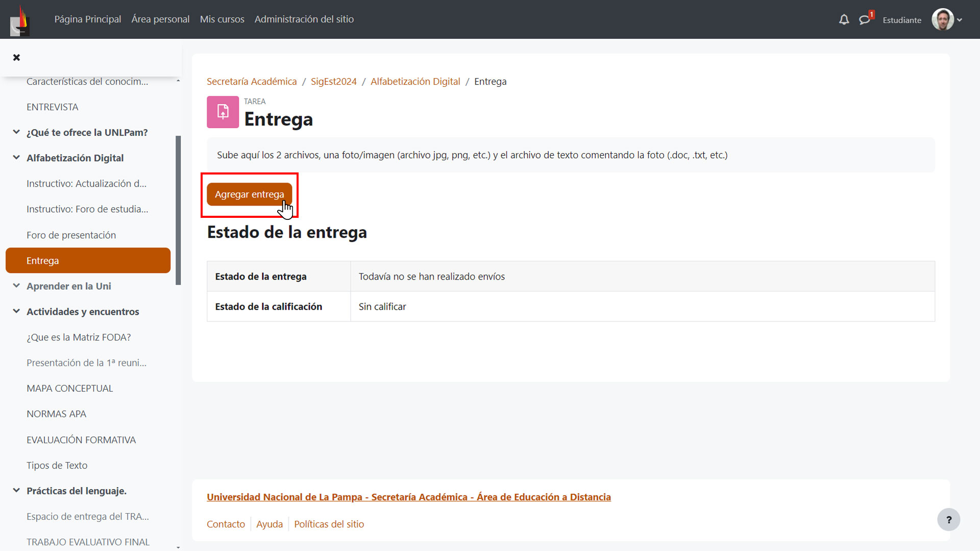
Task: Open Espacio de entrega del TRA... item
Action: click(88, 516)
